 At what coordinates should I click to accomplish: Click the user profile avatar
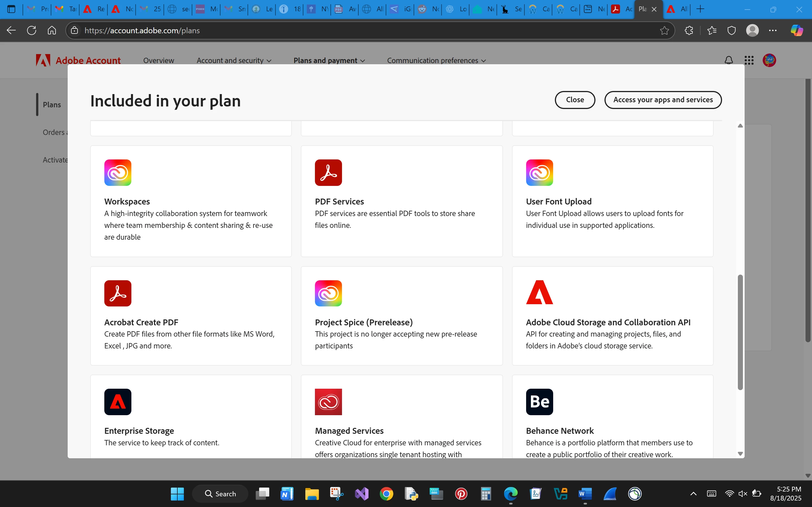point(769,60)
